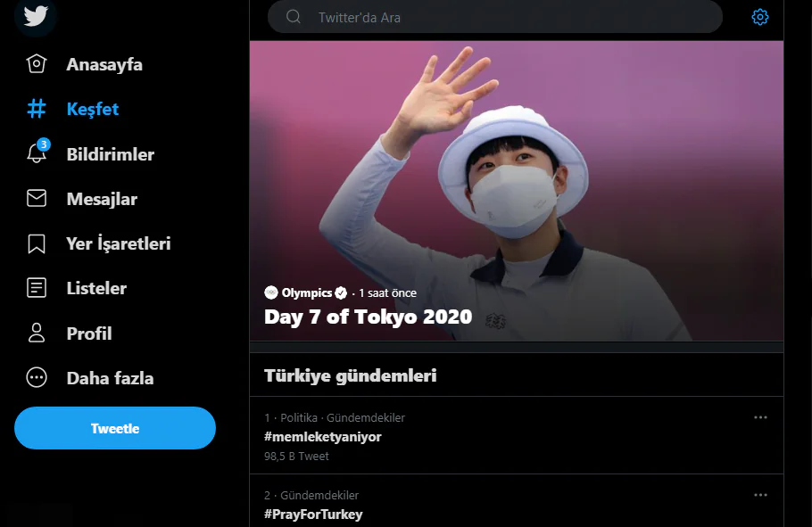Click the Twitter bird logo
The width and height of the screenshot is (812, 527).
(36, 15)
